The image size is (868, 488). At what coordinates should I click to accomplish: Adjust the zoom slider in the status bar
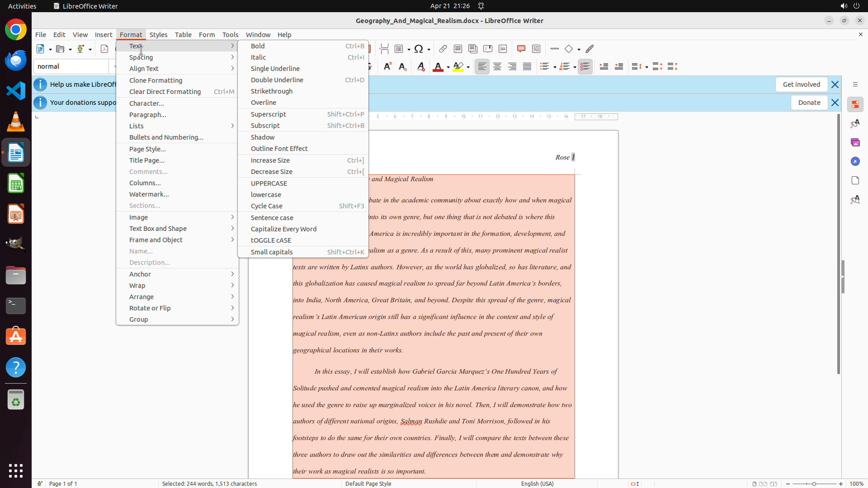pos(814,483)
